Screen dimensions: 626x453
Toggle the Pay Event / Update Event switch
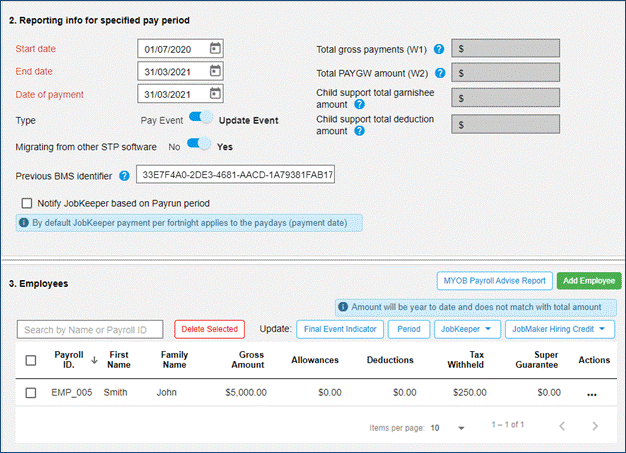click(201, 119)
